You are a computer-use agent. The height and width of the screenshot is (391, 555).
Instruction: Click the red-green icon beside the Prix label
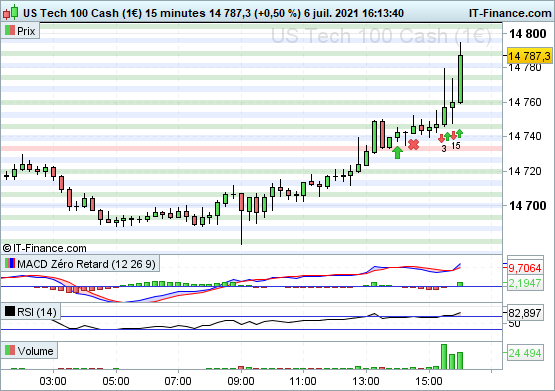[10, 31]
